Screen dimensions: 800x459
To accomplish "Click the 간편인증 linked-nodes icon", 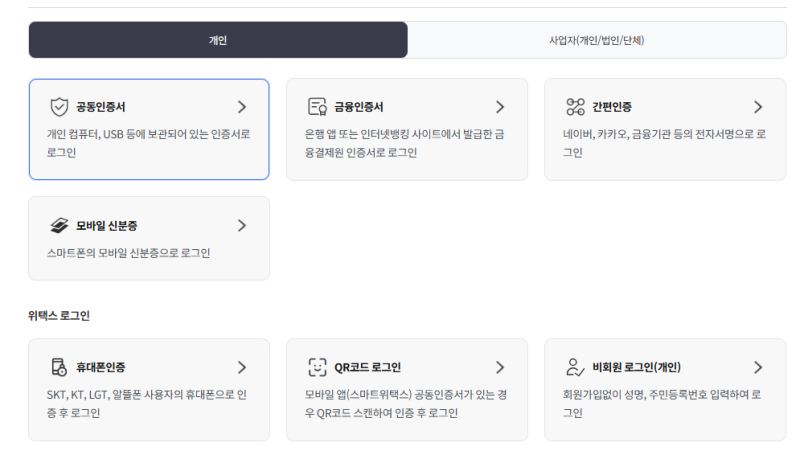I will [x=576, y=107].
